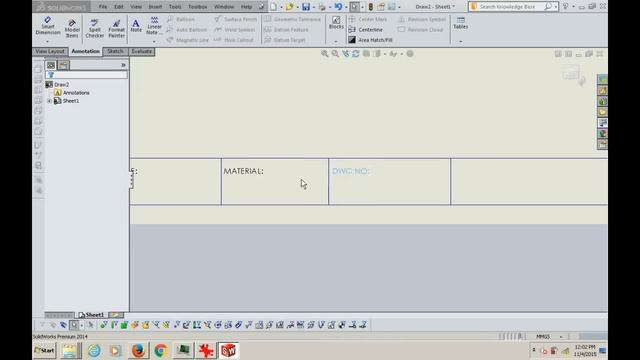Click the Geometric Tolerance tool
Screen dimensions: 640x360
coord(293,19)
